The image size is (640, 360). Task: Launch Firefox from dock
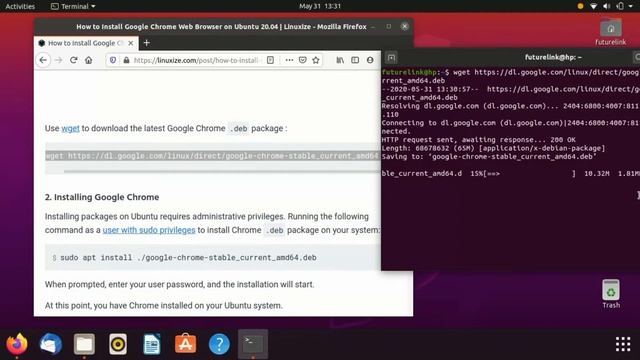pos(17,344)
